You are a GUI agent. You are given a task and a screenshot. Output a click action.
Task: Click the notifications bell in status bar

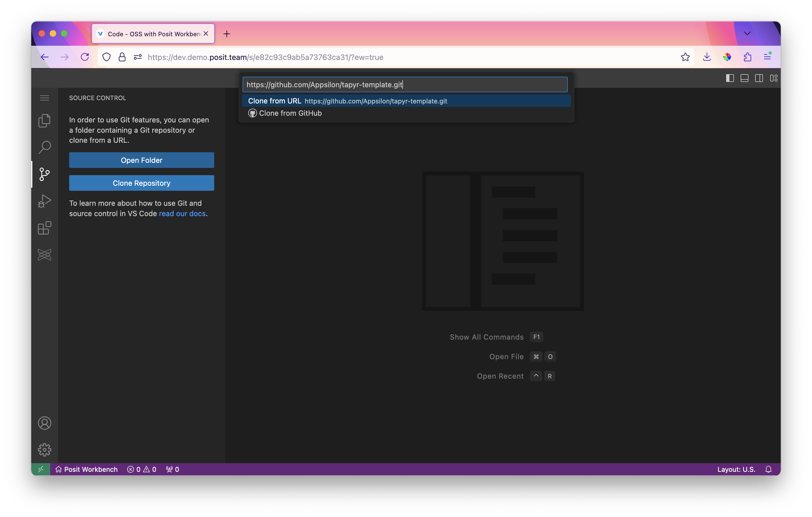click(768, 469)
